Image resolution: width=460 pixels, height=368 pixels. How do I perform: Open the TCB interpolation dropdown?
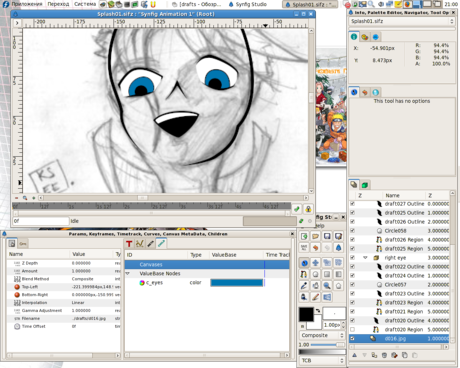click(x=322, y=360)
